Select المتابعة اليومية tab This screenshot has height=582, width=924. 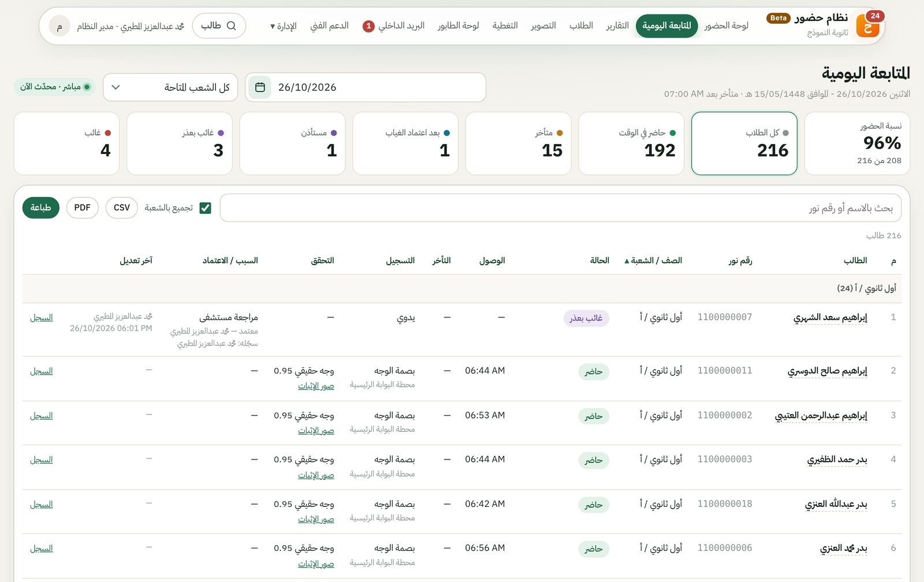(x=666, y=26)
